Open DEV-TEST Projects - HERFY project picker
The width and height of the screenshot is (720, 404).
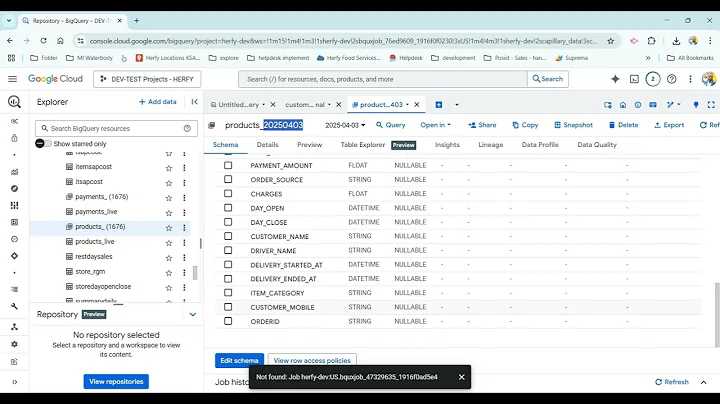(x=147, y=79)
